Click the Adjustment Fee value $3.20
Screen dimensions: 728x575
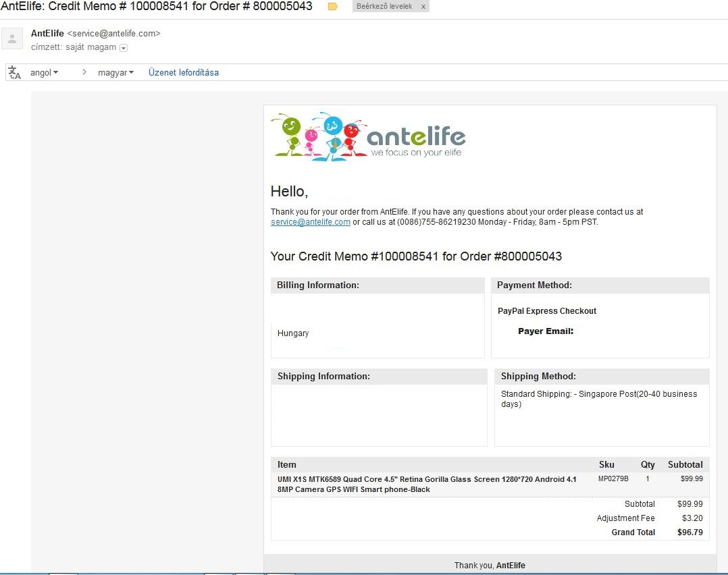692,518
